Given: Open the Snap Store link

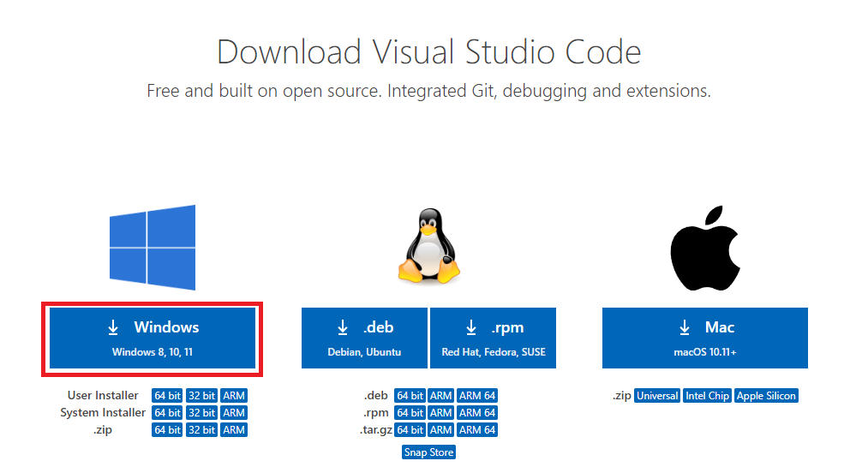Looking at the screenshot, I should click(428, 452).
